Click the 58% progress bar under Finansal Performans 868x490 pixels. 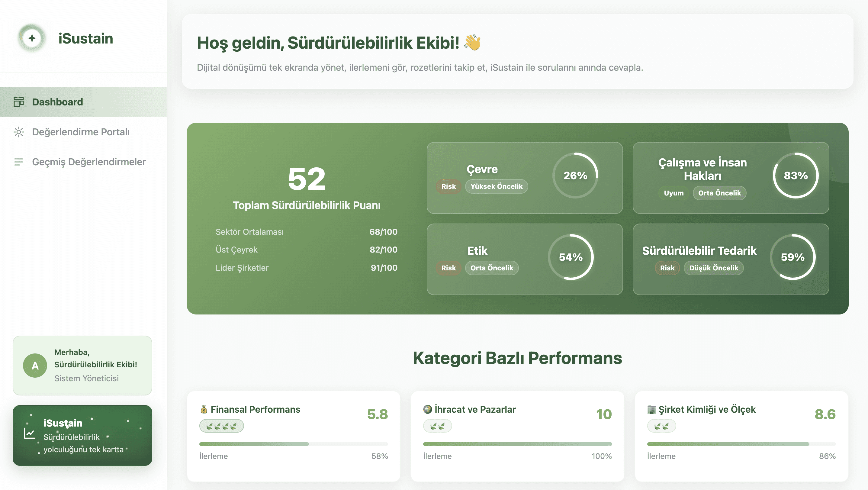[x=293, y=444]
